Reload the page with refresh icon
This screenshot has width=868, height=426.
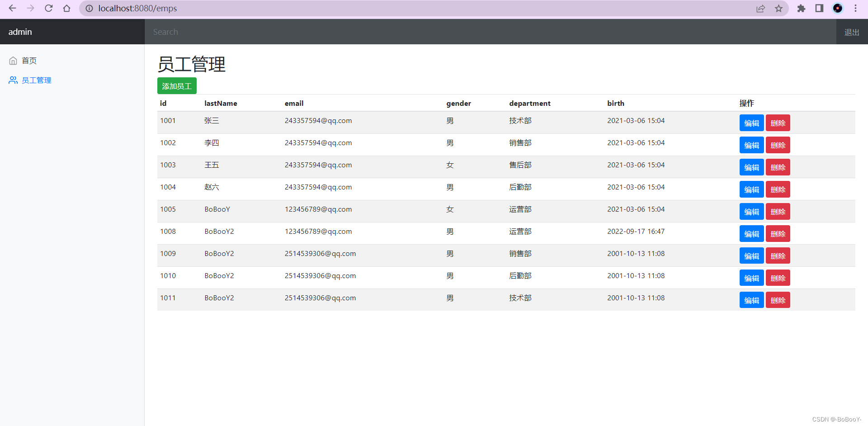tap(49, 8)
